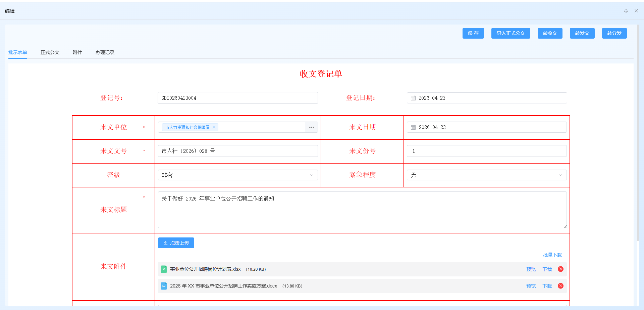This screenshot has width=644, height=310.
Task: Preview the 事业单位公开招聘岗位计划表.xlsx file
Action: click(531, 269)
